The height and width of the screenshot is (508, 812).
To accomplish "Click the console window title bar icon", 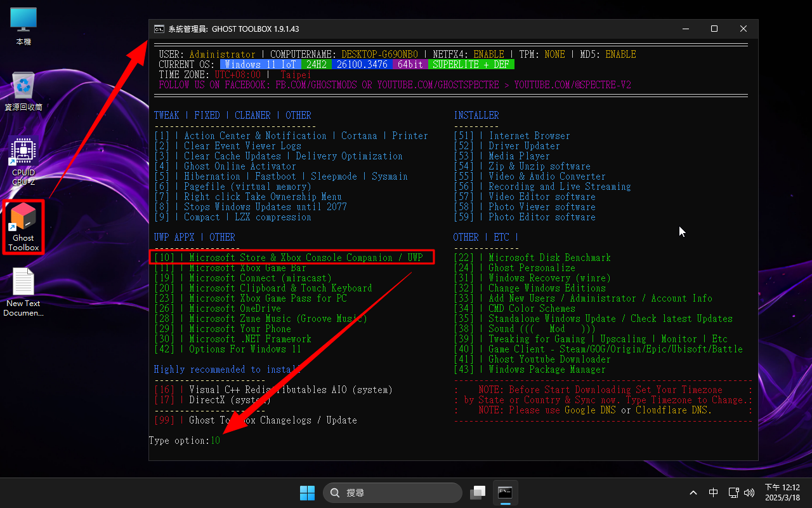I will (x=159, y=29).
